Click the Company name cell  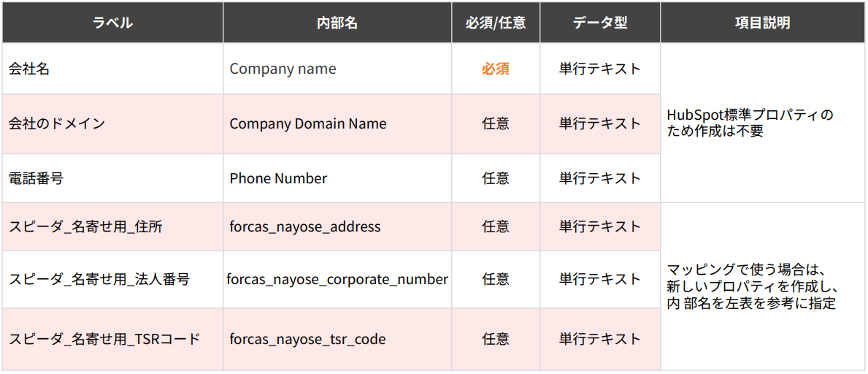tap(283, 69)
